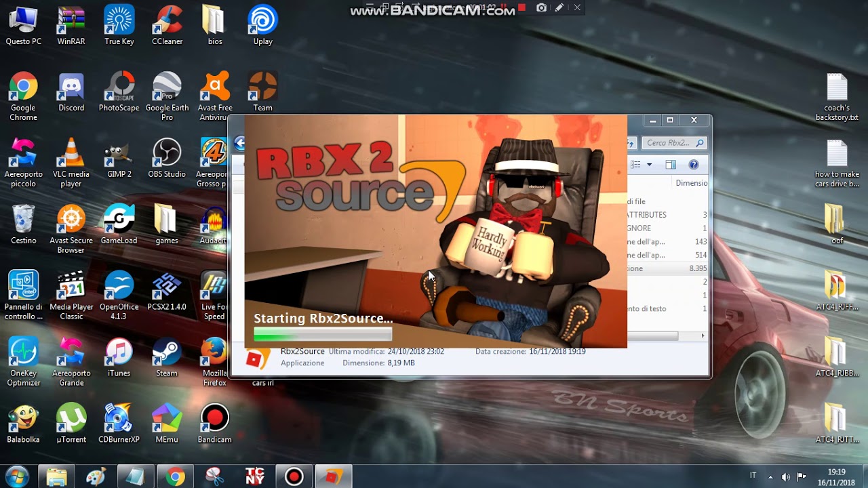
Task: Open Google Chrome desktop shortcut
Action: click(x=23, y=96)
